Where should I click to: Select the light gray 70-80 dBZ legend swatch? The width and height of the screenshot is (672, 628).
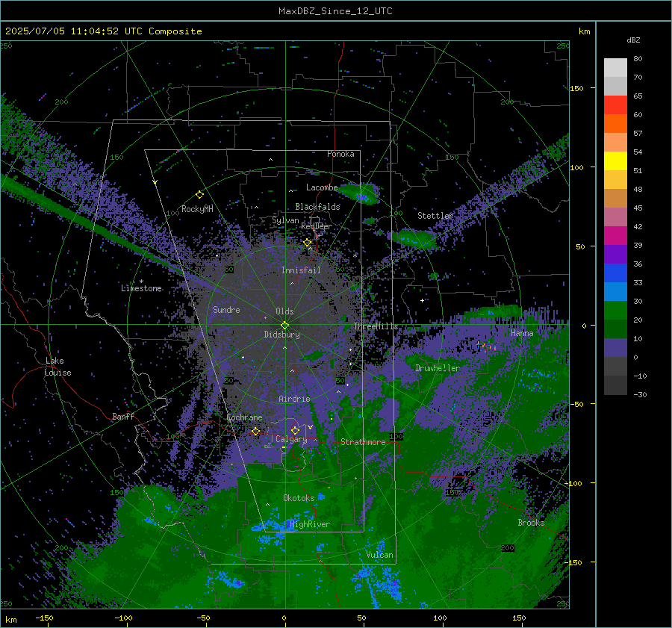(615, 67)
